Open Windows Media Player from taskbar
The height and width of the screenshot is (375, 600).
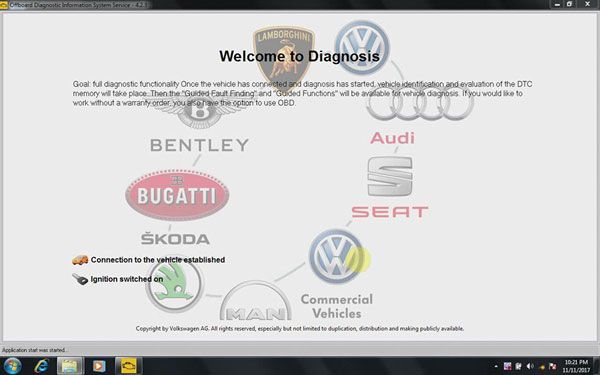point(99,366)
